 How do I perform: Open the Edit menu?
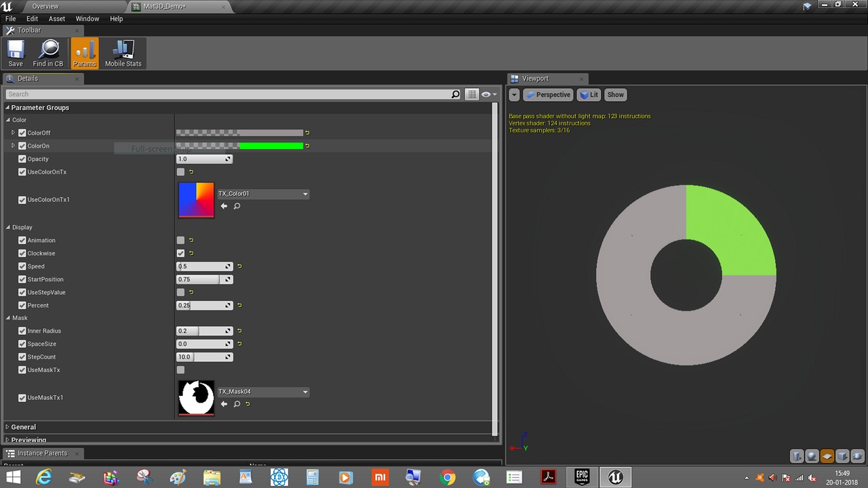[x=32, y=19]
